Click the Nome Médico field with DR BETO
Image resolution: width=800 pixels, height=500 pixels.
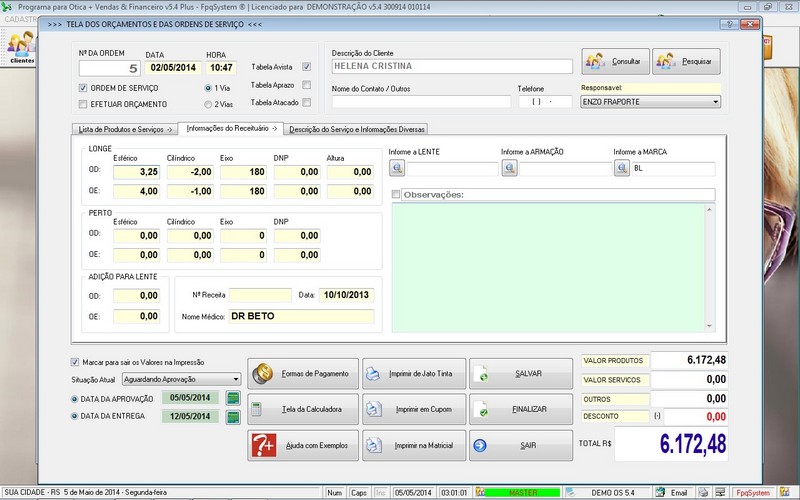pyautogui.click(x=300, y=316)
